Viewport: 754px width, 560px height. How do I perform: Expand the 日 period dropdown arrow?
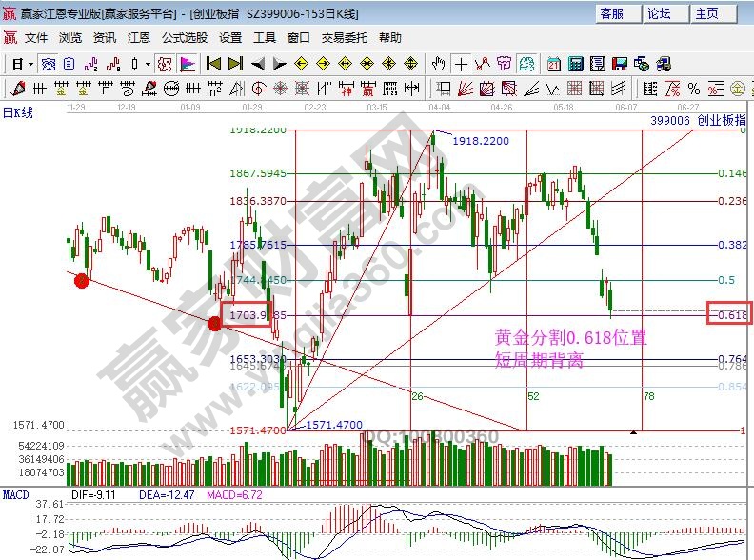click(30, 64)
